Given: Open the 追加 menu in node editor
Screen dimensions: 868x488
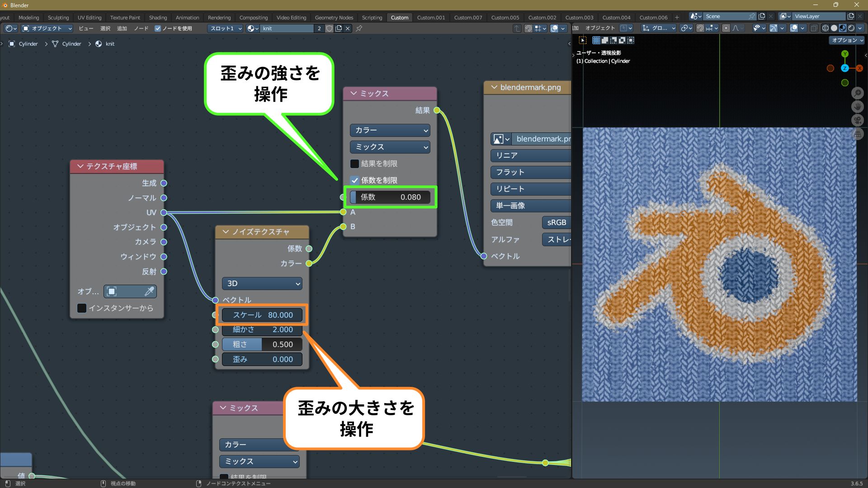Looking at the screenshot, I should [x=122, y=28].
